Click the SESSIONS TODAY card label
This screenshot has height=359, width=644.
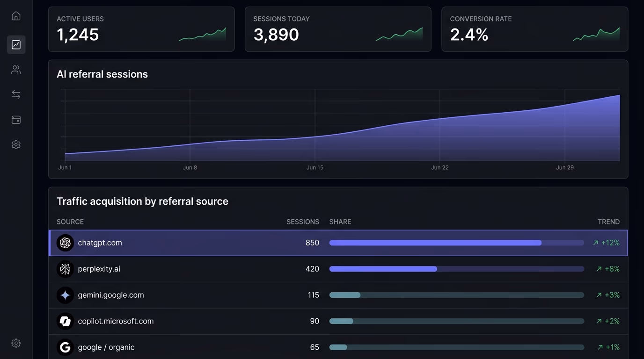pyautogui.click(x=281, y=19)
